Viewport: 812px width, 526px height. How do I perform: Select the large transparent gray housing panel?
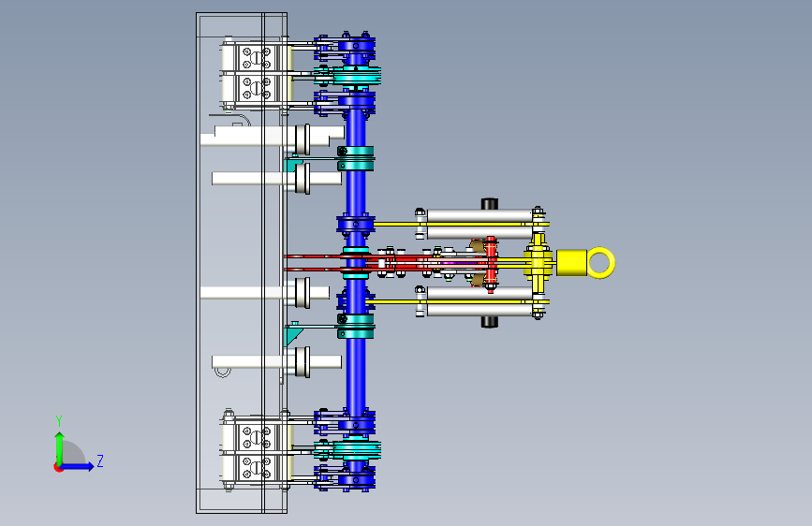[242, 263]
